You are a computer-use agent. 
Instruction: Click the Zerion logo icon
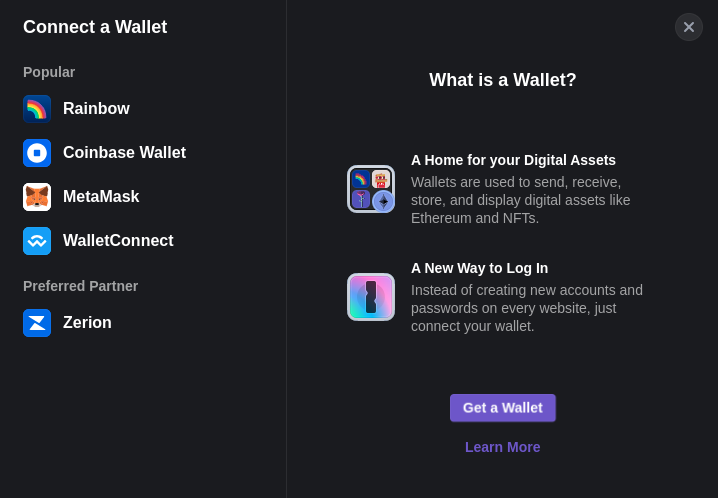click(37, 323)
